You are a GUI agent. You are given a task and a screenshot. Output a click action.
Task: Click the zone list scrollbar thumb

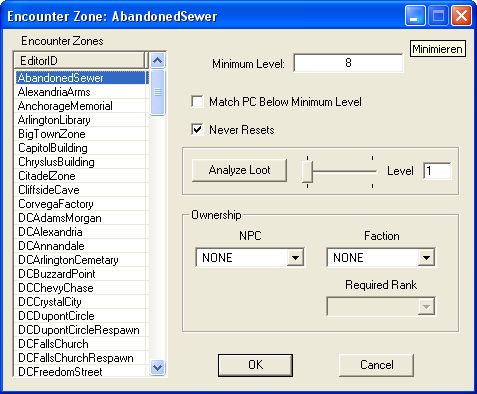click(157, 92)
